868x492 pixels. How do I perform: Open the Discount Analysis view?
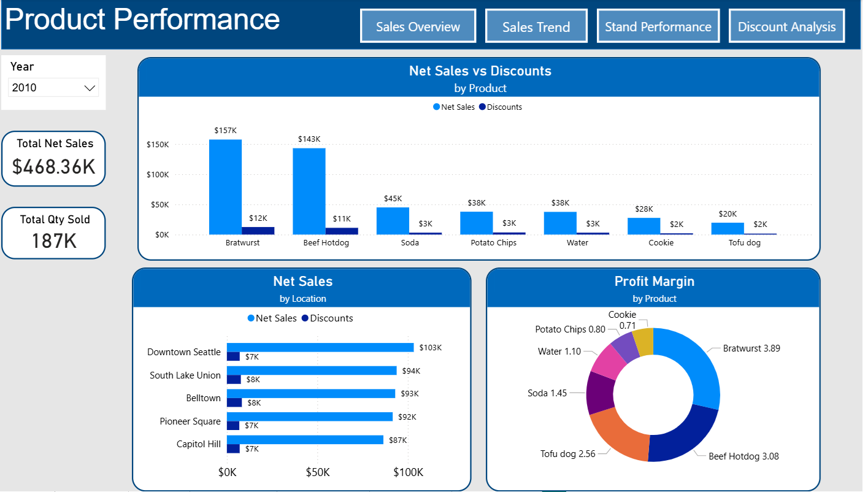tap(786, 26)
